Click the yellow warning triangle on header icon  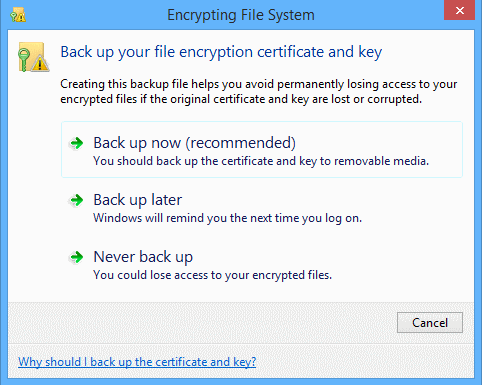pos(40,63)
